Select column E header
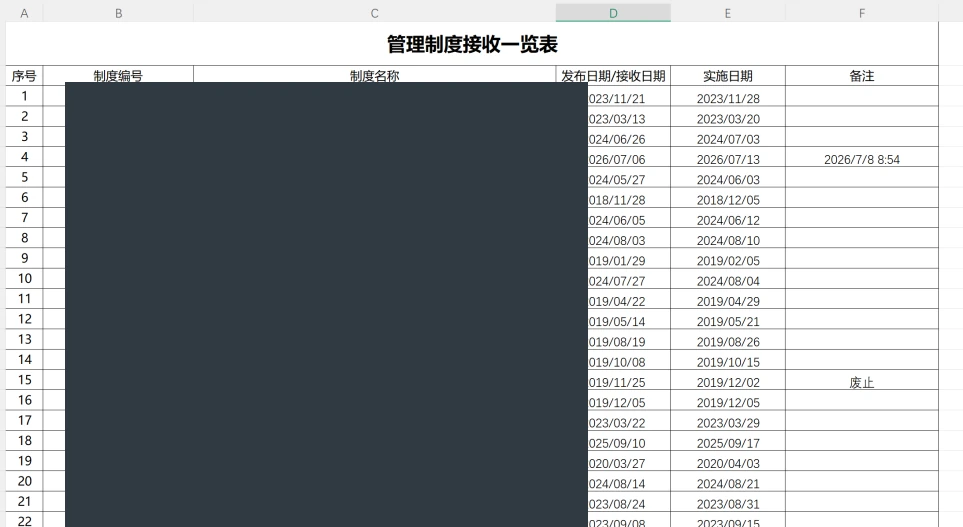The image size is (963, 527). pos(728,13)
